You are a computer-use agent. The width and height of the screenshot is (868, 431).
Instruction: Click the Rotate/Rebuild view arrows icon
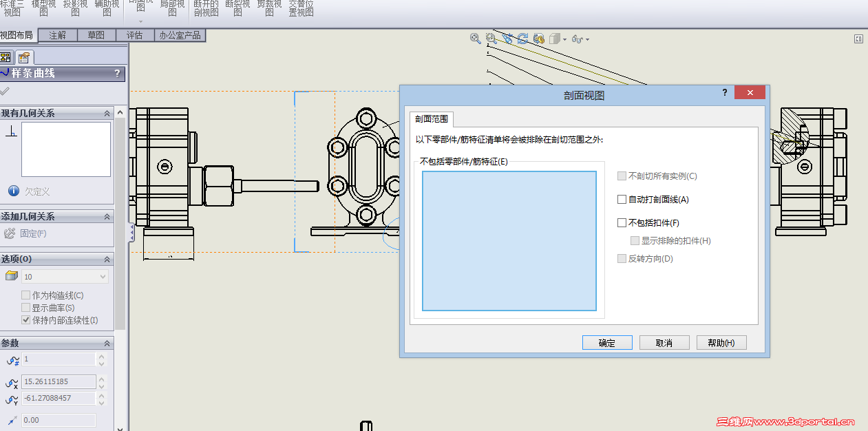click(x=523, y=39)
